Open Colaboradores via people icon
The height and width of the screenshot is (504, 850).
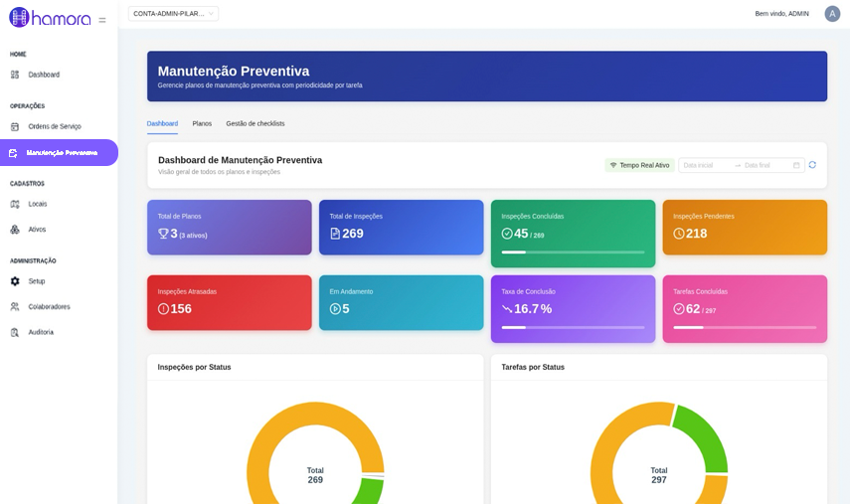point(15,307)
